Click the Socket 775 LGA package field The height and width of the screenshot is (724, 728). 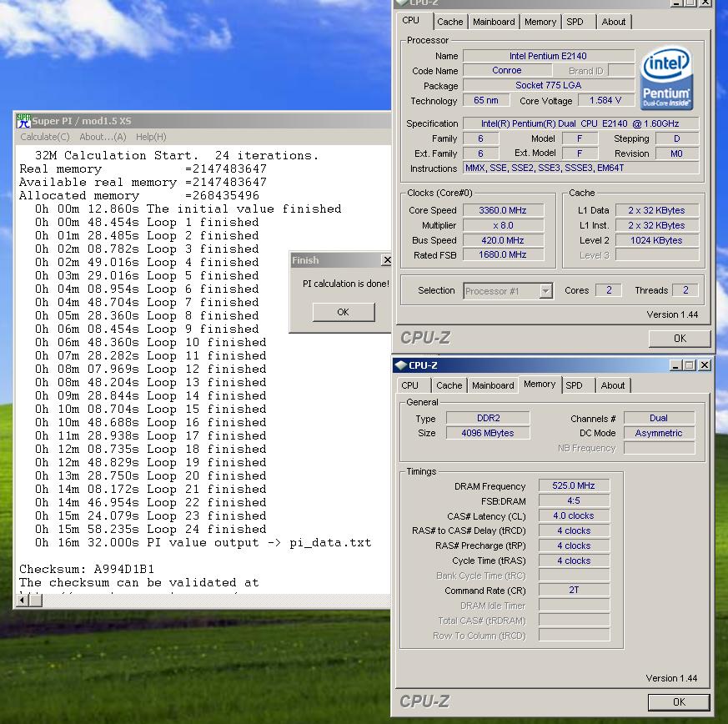click(549, 85)
